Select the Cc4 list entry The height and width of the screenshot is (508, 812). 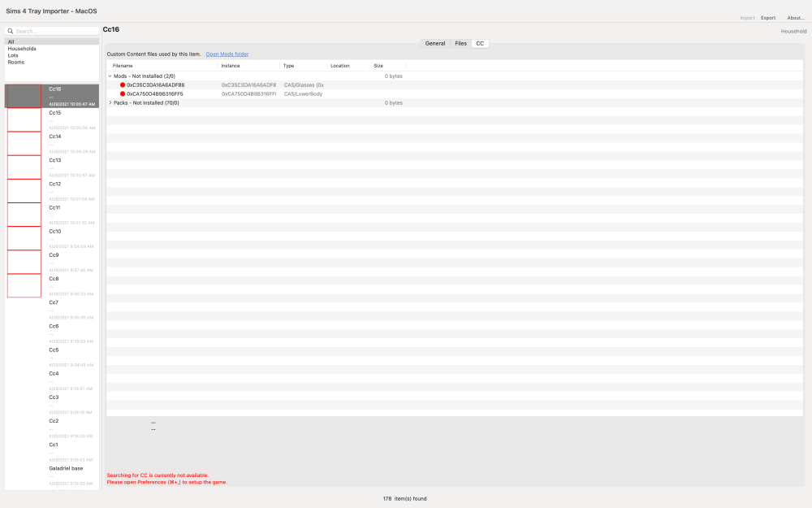click(x=52, y=380)
